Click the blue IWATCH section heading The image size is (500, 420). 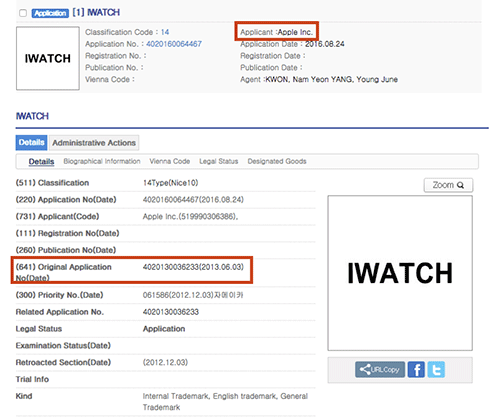point(32,116)
